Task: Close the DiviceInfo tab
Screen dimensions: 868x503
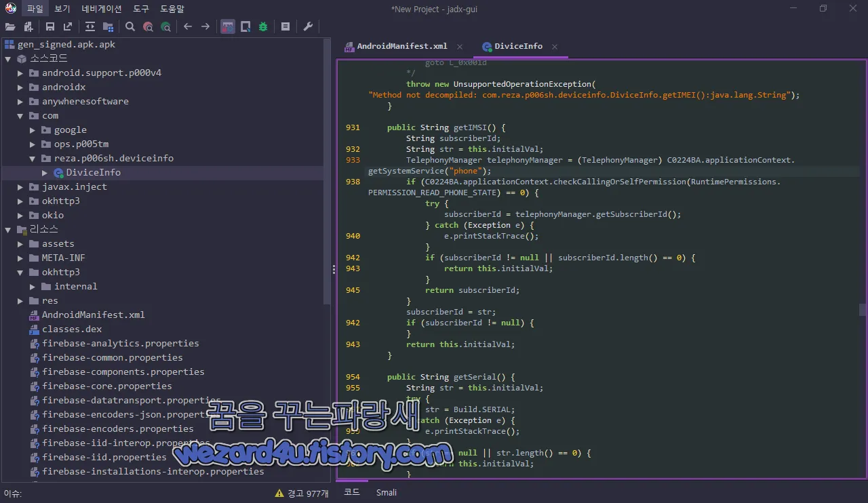Action: (555, 47)
